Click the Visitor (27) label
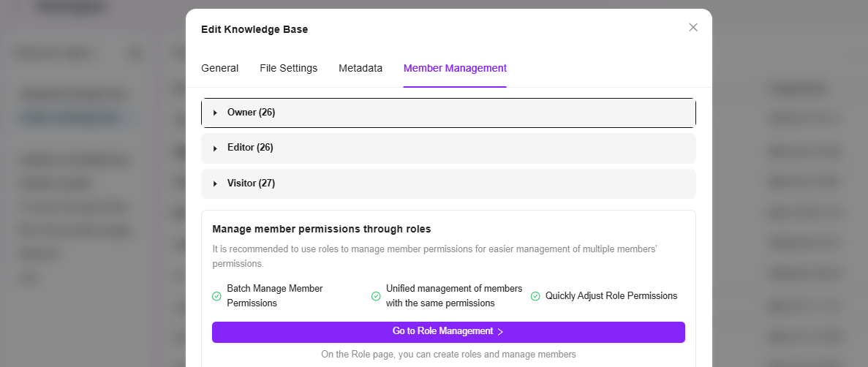 252,183
